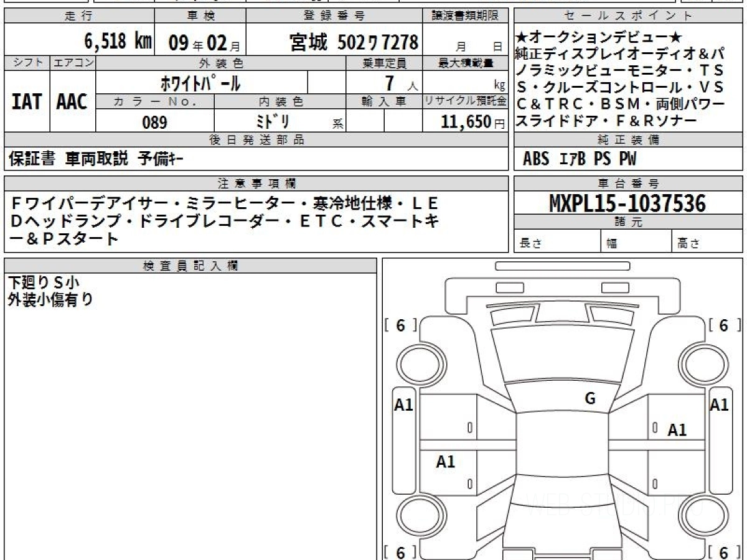The width and height of the screenshot is (747, 560).
Task: Click the G mark on the windshield diagram
Action: pyautogui.click(x=590, y=399)
